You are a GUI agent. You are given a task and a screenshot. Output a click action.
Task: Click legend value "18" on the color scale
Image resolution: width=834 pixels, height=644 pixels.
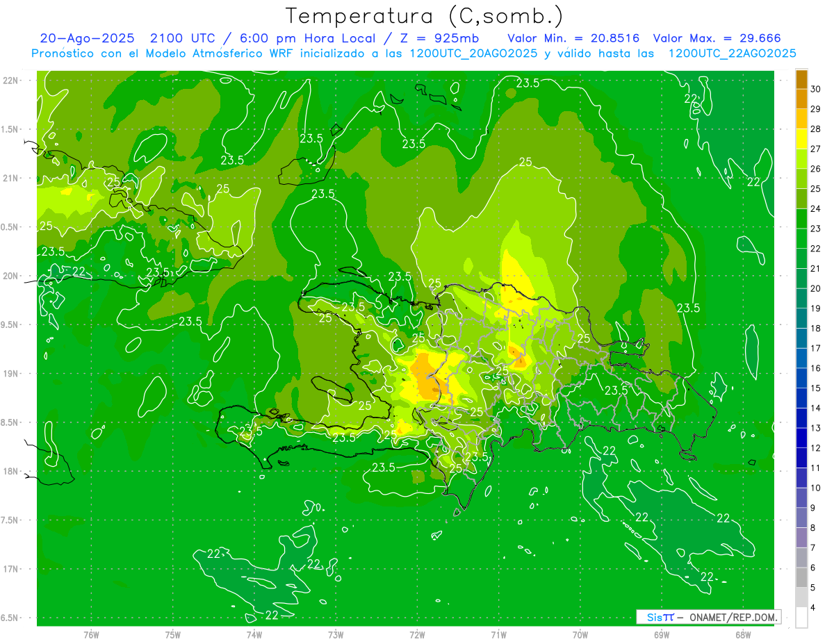pos(816,328)
